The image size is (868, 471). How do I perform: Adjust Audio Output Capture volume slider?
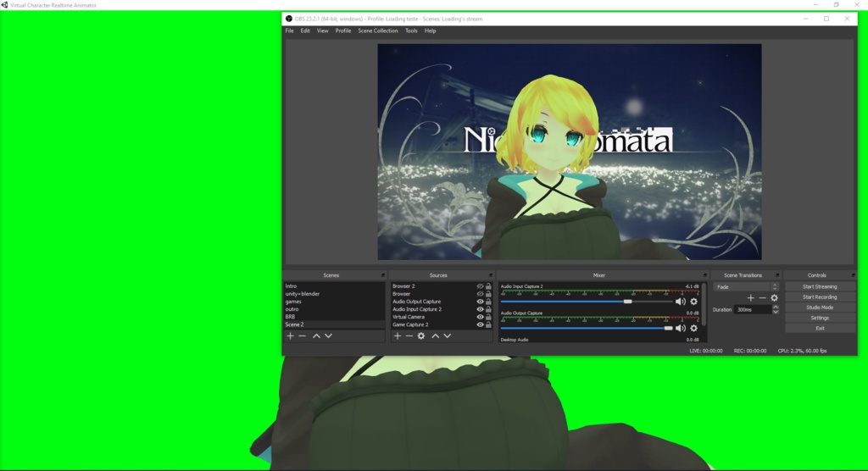[668, 328]
